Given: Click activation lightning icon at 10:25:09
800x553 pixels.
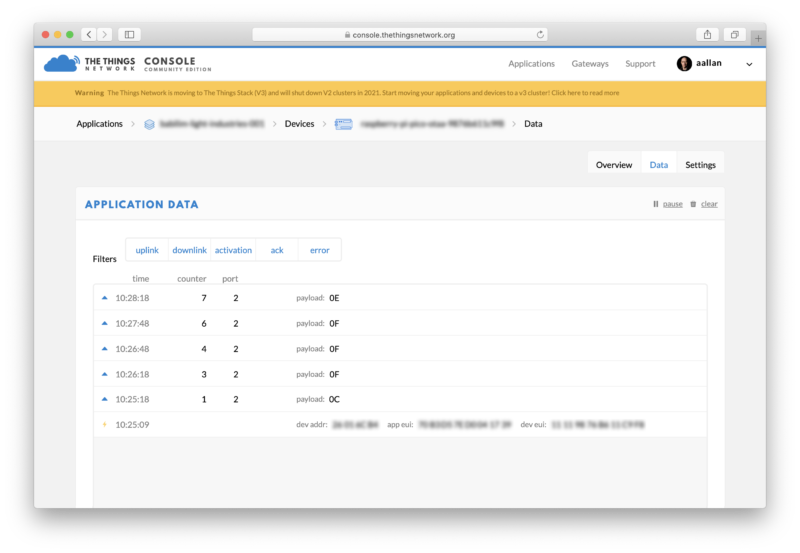Looking at the screenshot, I should pyautogui.click(x=105, y=424).
